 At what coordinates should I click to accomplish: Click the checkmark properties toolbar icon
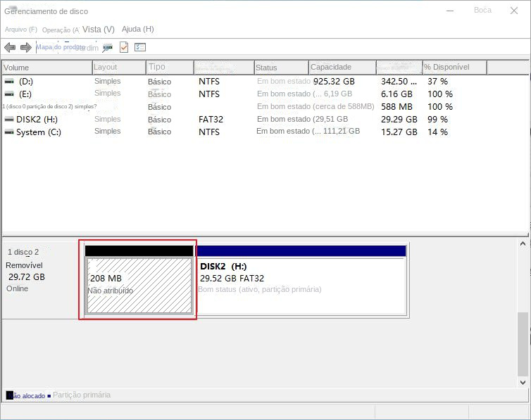(x=124, y=47)
